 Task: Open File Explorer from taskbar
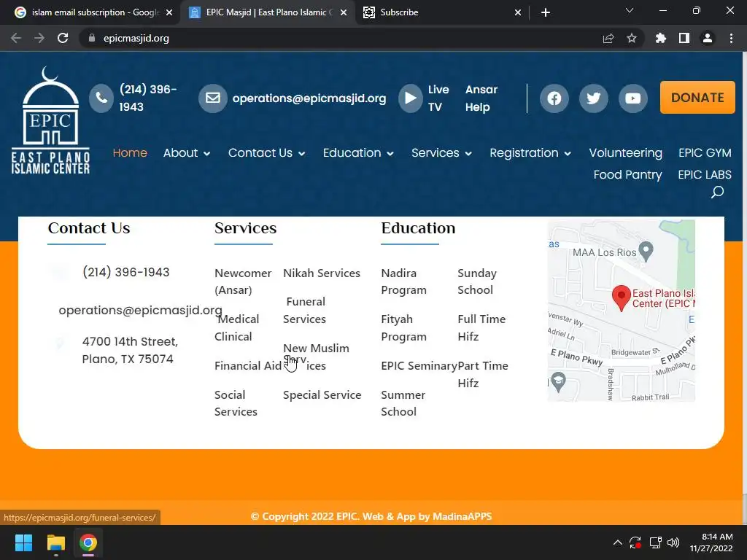pyautogui.click(x=55, y=542)
